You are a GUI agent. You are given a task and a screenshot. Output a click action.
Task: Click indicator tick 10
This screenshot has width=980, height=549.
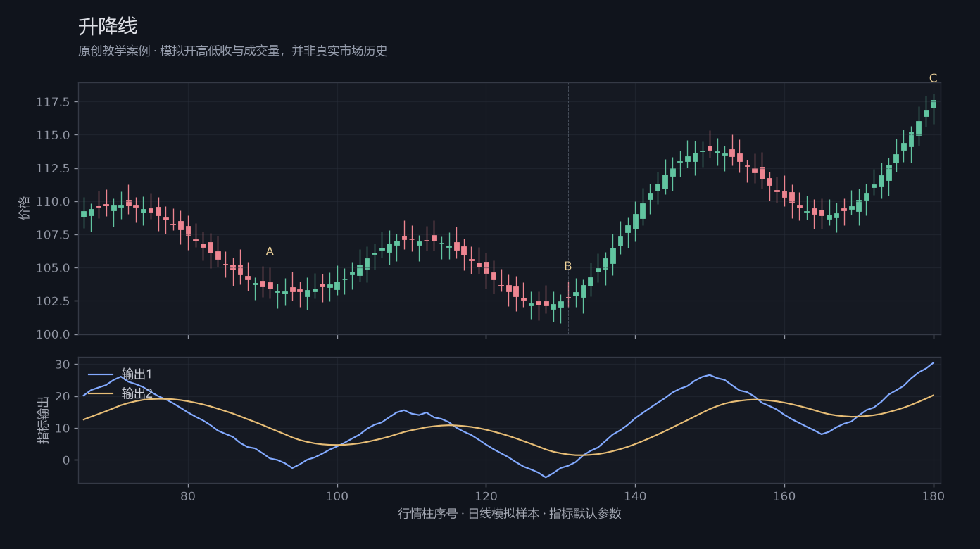pos(63,428)
